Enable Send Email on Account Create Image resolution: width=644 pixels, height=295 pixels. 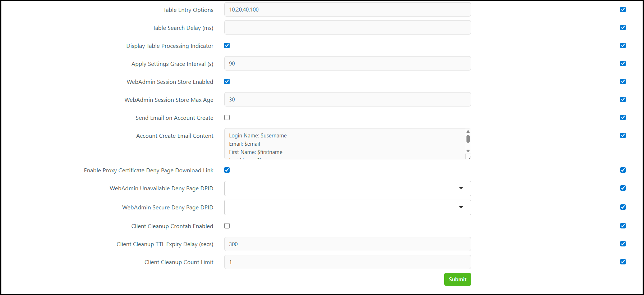tap(227, 118)
